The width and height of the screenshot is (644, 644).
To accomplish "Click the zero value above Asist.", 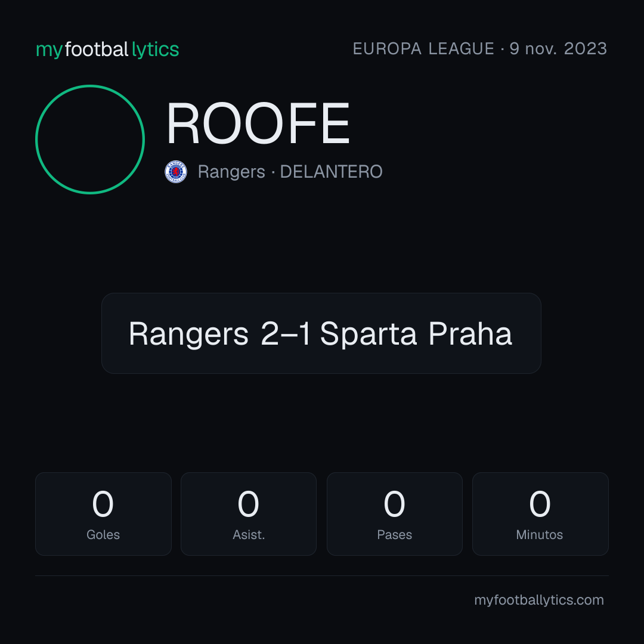I will pos(248,503).
